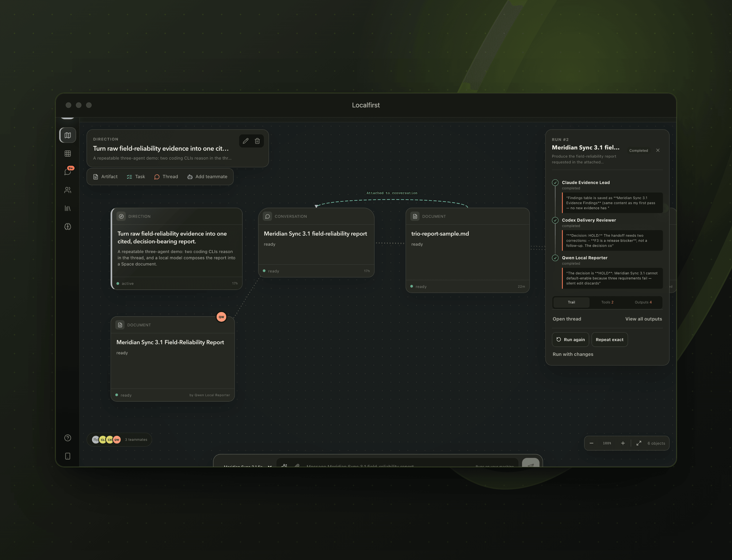Click Codex Delivery Reviewer decision quote
Image resolution: width=732 pixels, height=560 pixels.
pyautogui.click(x=612, y=241)
